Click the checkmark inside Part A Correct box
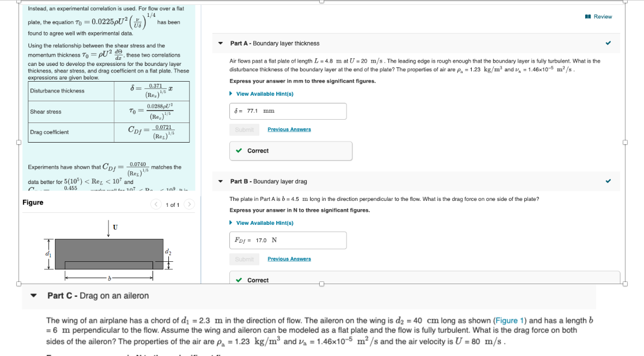644x356 pixels. pyautogui.click(x=238, y=150)
